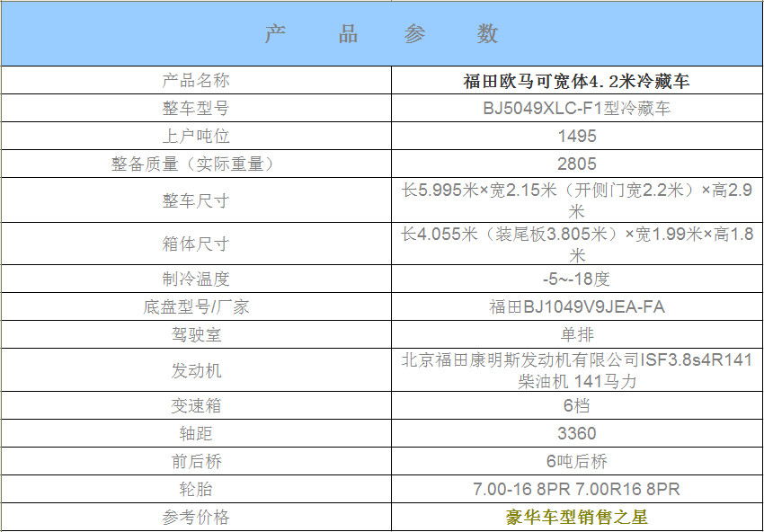Image resolution: width=764 pixels, height=532 pixels.
Task: Click the cab value 单排
Action: coord(576,334)
